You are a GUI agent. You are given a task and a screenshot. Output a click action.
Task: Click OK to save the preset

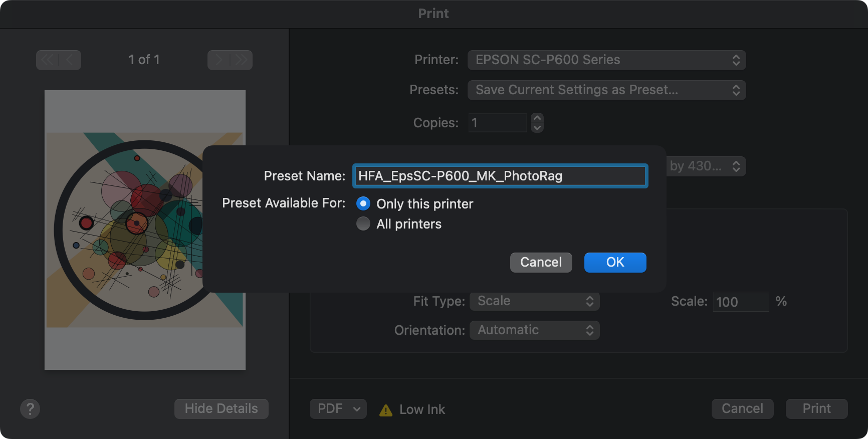[615, 263]
